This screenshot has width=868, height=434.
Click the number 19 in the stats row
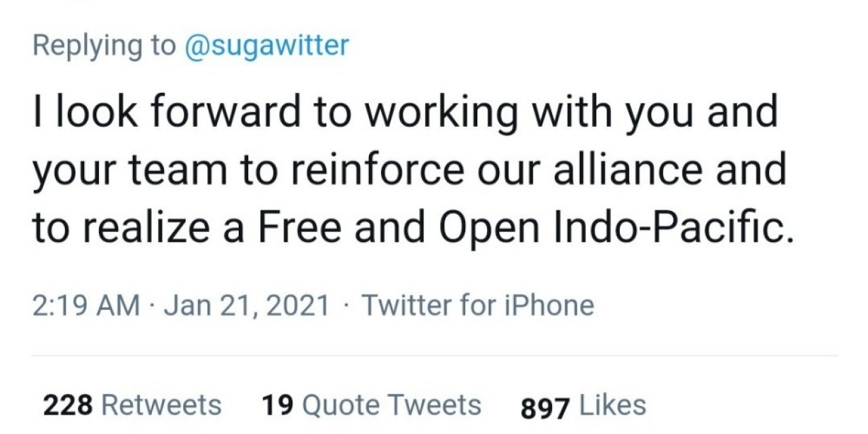[x=277, y=406]
